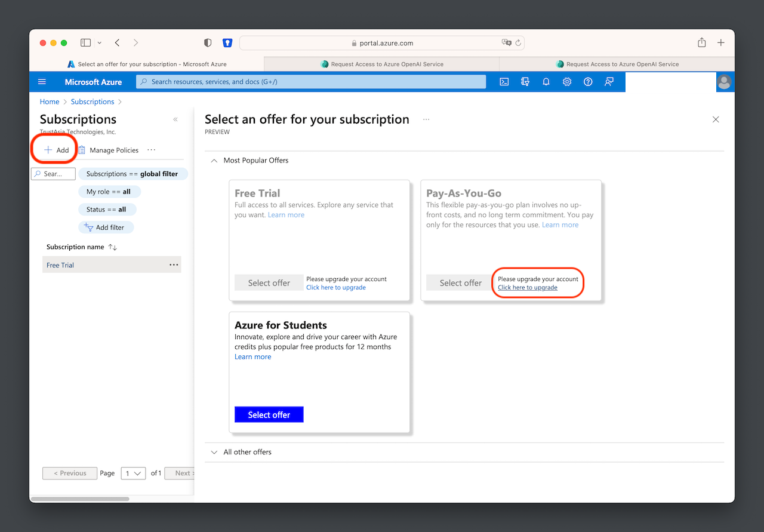Viewport: 764px width, 532px height.
Task: Open the Help question mark icon
Action: pos(588,82)
